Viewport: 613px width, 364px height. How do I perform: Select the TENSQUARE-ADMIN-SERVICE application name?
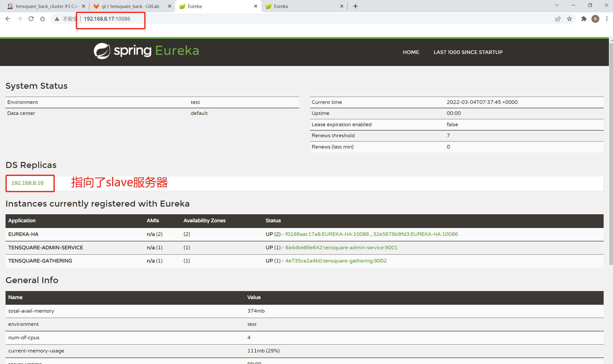click(x=46, y=247)
